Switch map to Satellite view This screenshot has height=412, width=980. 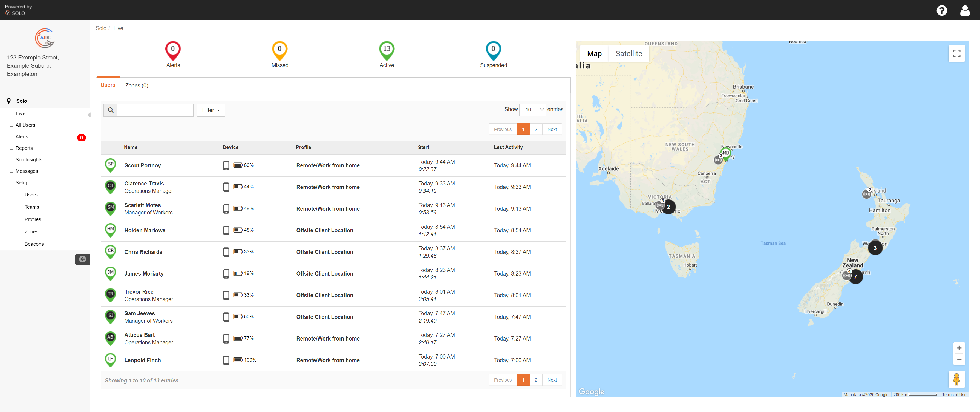pyautogui.click(x=629, y=54)
